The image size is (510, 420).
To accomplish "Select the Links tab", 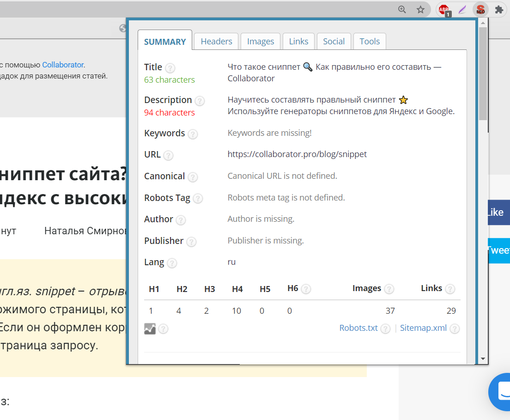I will coord(298,42).
